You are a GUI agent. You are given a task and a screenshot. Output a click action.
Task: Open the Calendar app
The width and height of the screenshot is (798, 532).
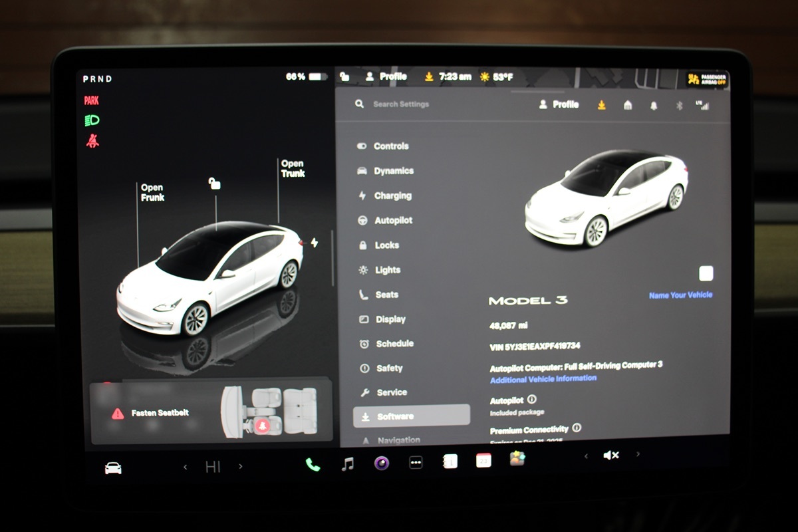(x=483, y=460)
